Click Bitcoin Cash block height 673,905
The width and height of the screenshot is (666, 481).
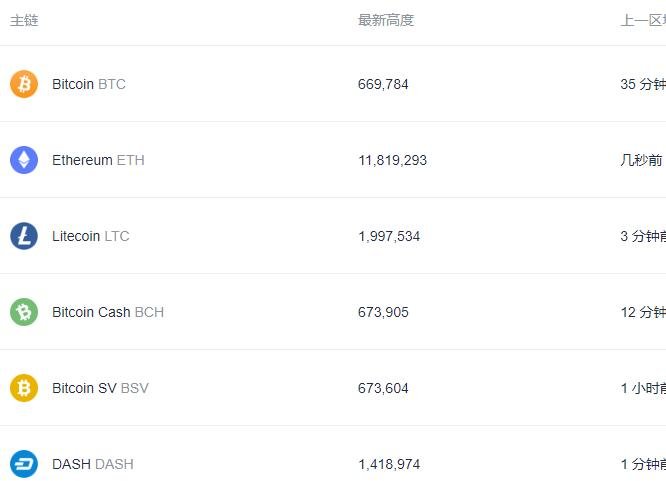pyautogui.click(x=383, y=312)
